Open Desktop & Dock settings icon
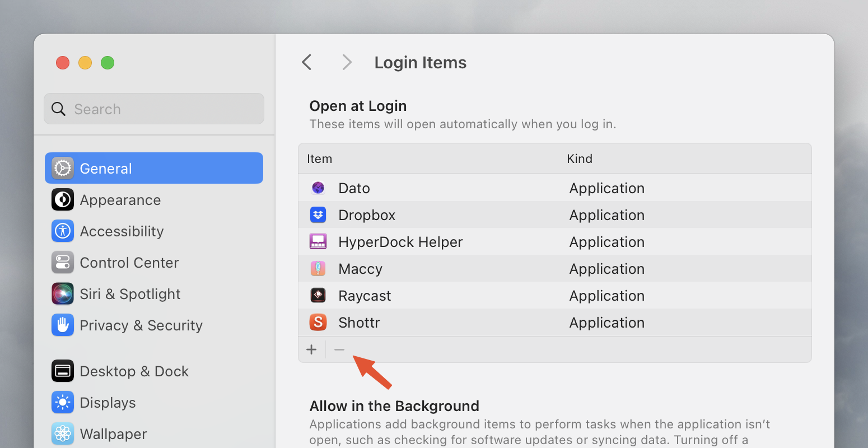The image size is (868, 448). point(63,371)
